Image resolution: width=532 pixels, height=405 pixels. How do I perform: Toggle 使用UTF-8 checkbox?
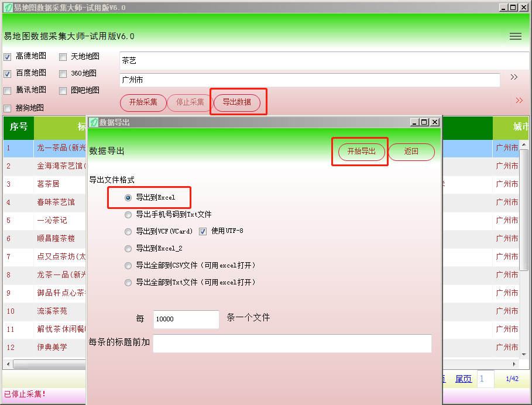[203, 232]
